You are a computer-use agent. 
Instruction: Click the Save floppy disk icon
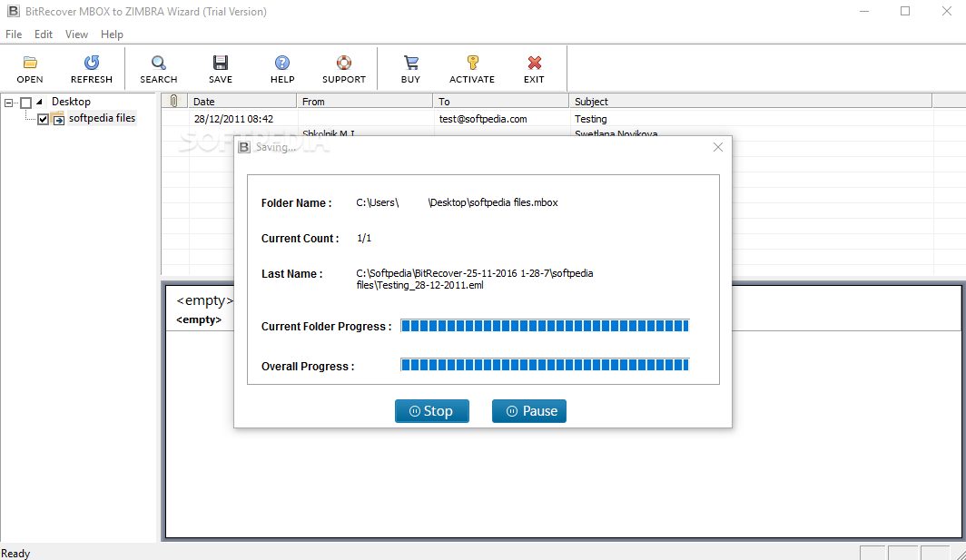[x=220, y=63]
